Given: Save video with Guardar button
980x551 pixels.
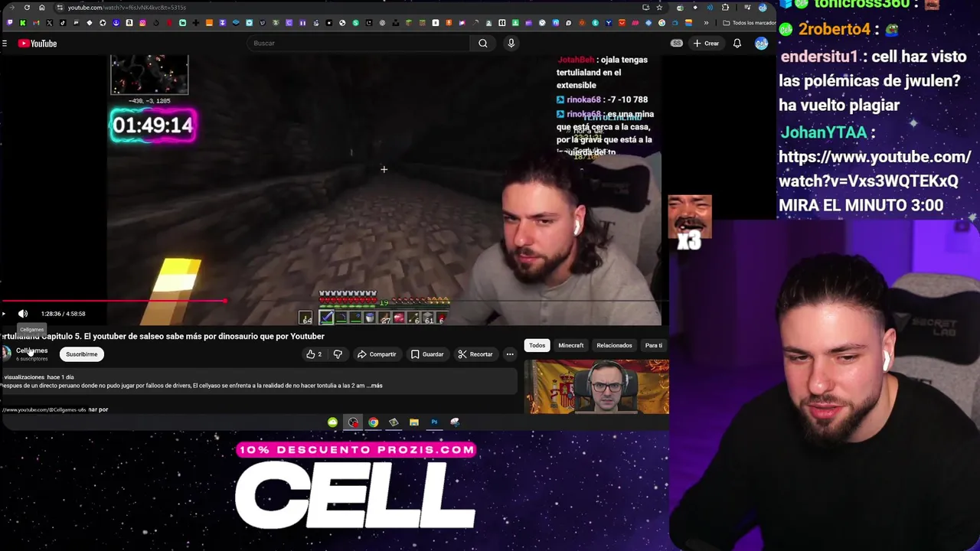Looking at the screenshot, I should pos(427,354).
